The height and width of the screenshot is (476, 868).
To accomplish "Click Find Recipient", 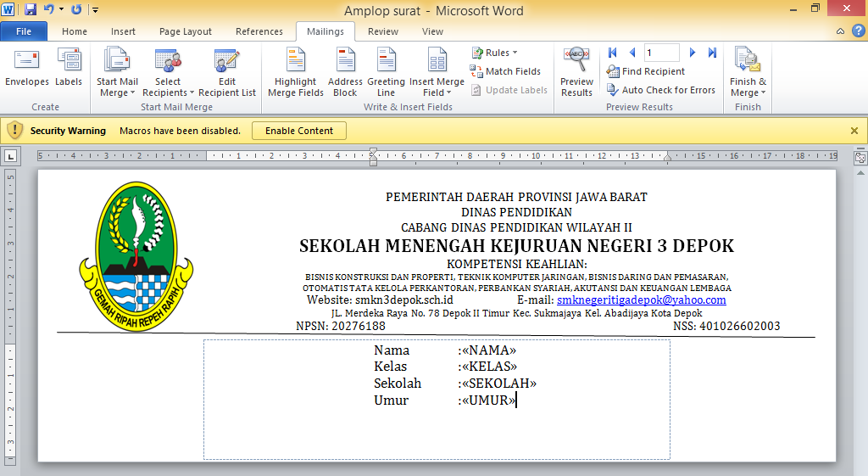I will (x=645, y=71).
